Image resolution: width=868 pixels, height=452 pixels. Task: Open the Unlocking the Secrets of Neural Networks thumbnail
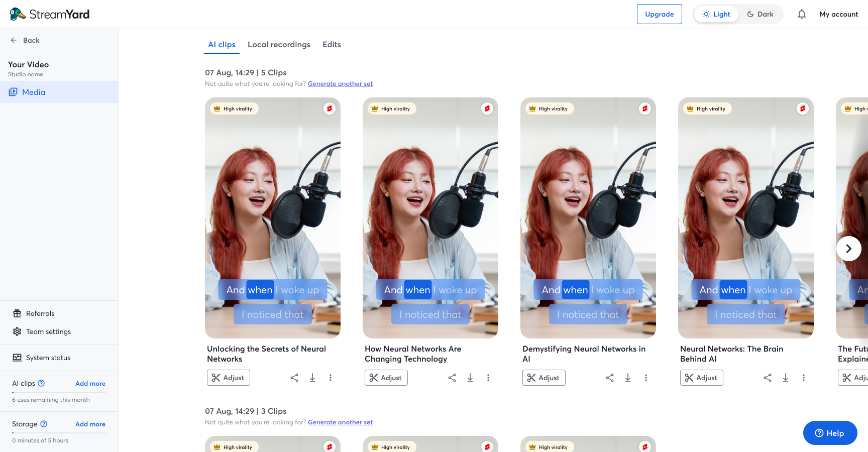[x=273, y=218]
